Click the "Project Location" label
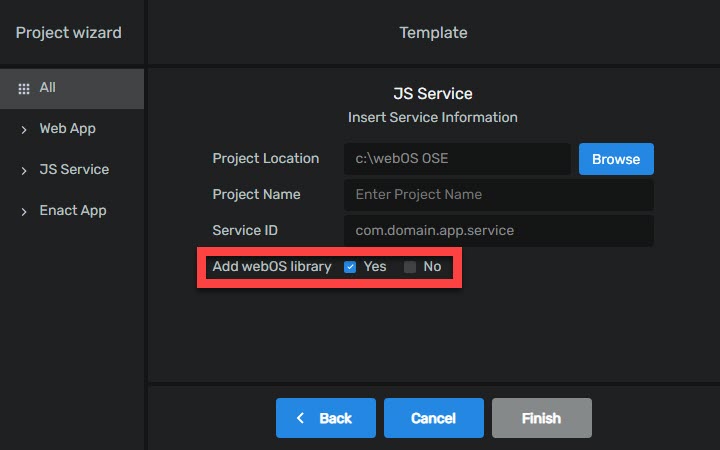This screenshot has height=450, width=720. click(266, 158)
